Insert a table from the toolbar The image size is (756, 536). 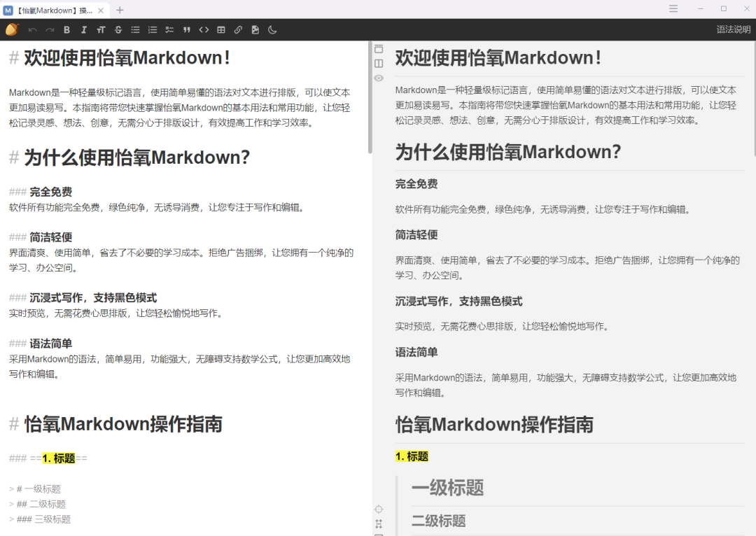click(x=220, y=29)
